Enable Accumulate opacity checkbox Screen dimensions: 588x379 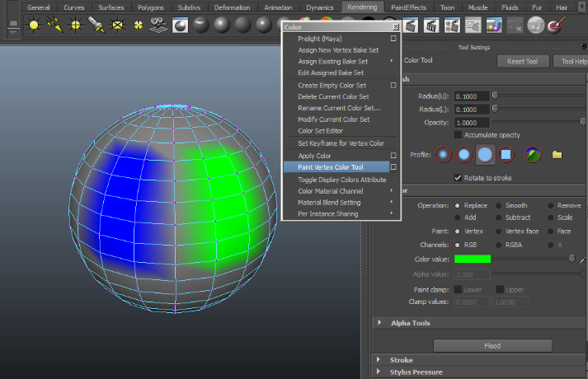point(459,134)
